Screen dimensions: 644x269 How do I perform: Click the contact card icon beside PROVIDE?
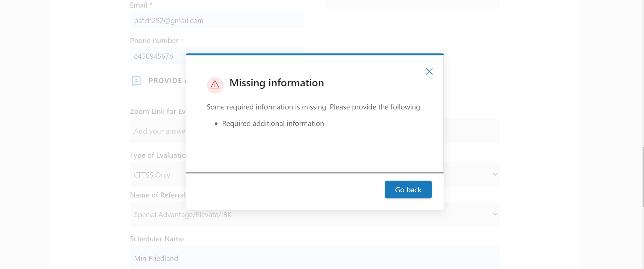[x=136, y=81]
